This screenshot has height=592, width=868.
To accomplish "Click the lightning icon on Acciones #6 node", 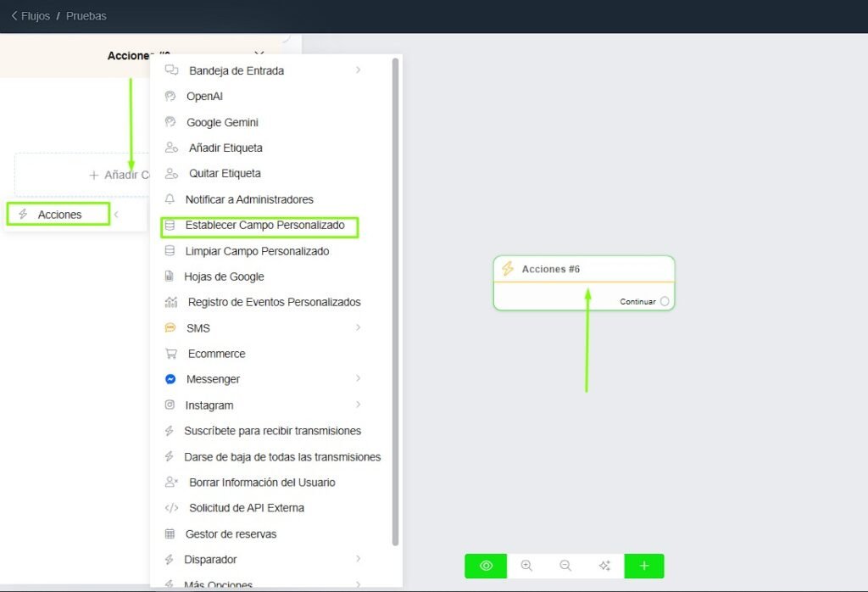I will pyautogui.click(x=508, y=269).
